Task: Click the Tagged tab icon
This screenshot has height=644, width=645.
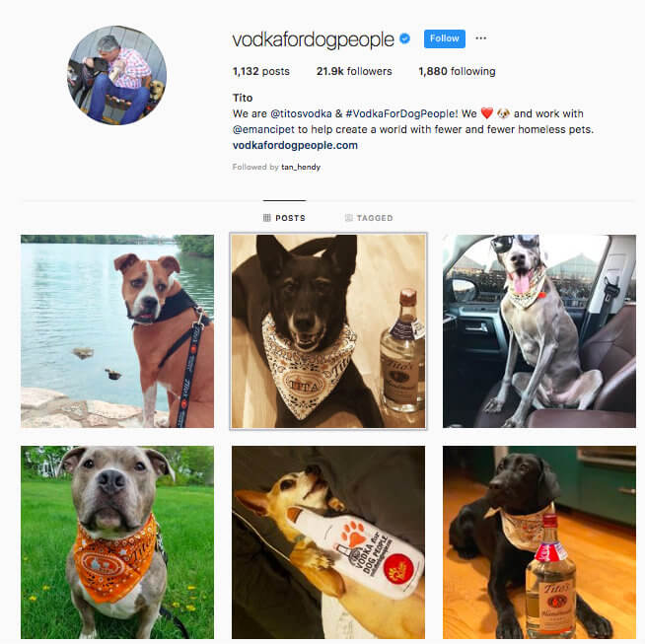Action: [x=348, y=218]
